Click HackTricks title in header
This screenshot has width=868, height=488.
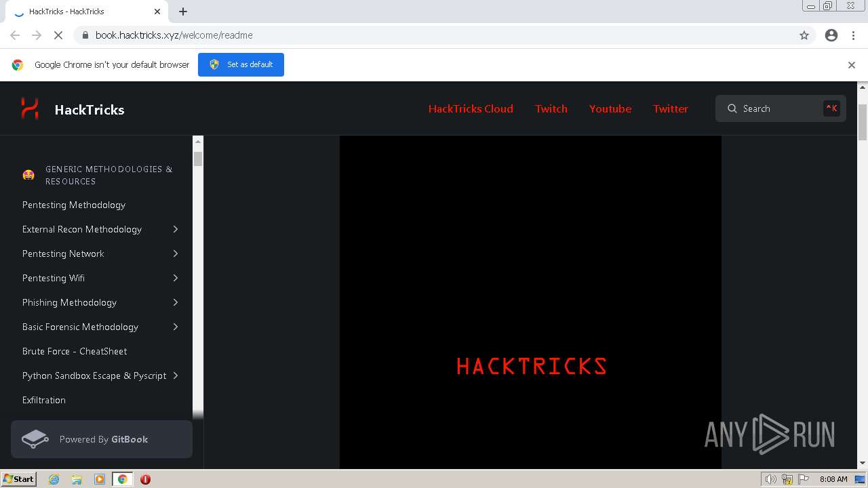click(90, 110)
